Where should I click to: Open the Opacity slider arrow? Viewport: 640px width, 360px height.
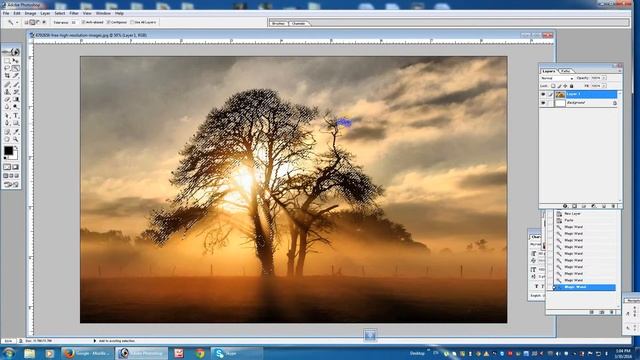(604, 78)
